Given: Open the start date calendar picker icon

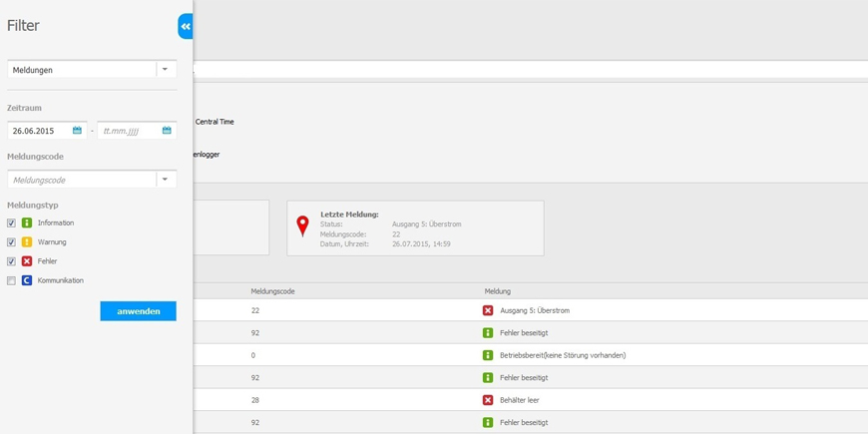Looking at the screenshot, I should coord(77,131).
